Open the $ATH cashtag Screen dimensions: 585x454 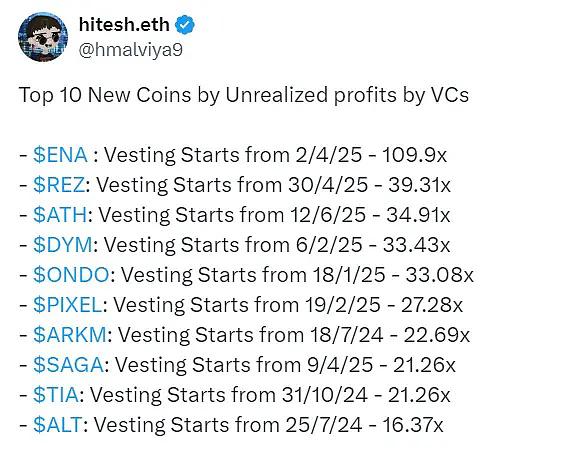click(60, 215)
